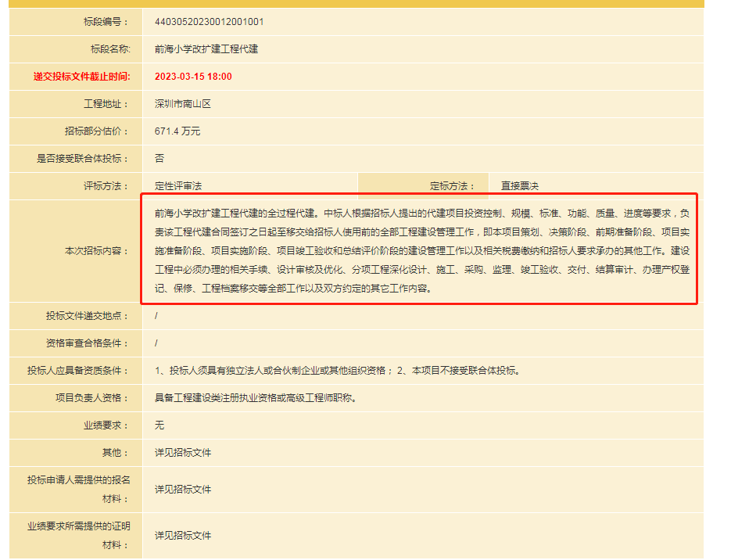The height and width of the screenshot is (560, 731).
Task: Click the bid section number 44030520230012001001
Action: coord(209,22)
